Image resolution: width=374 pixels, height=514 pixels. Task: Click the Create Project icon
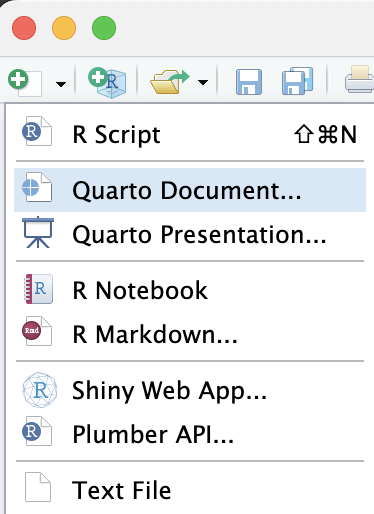[x=107, y=83]
